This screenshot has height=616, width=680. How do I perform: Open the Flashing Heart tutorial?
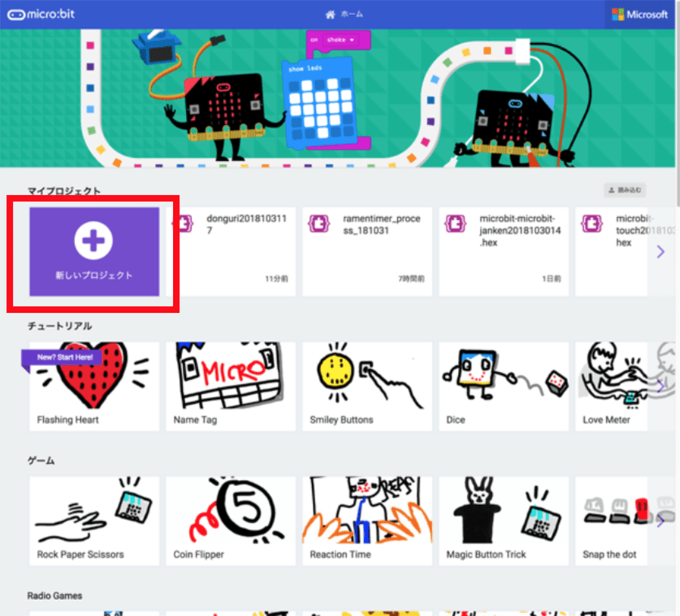[x=94, y=386]
